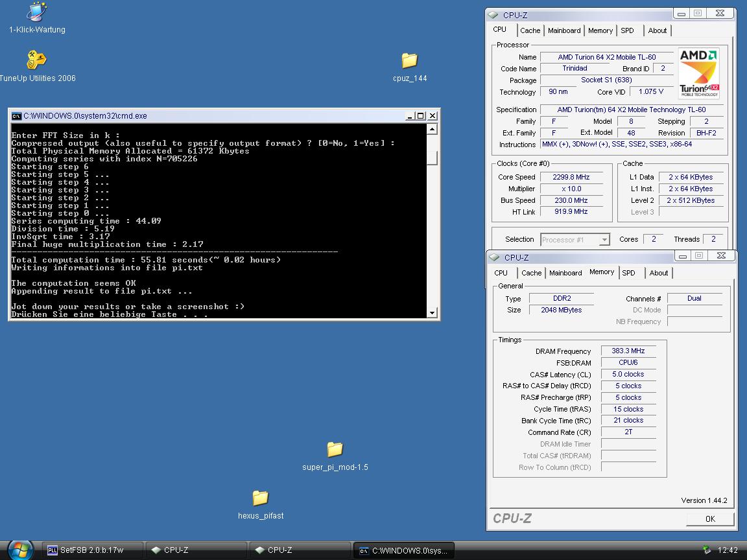747x560 pixels.
Task: Click the Windows Start orb
Action: [21, 550]
